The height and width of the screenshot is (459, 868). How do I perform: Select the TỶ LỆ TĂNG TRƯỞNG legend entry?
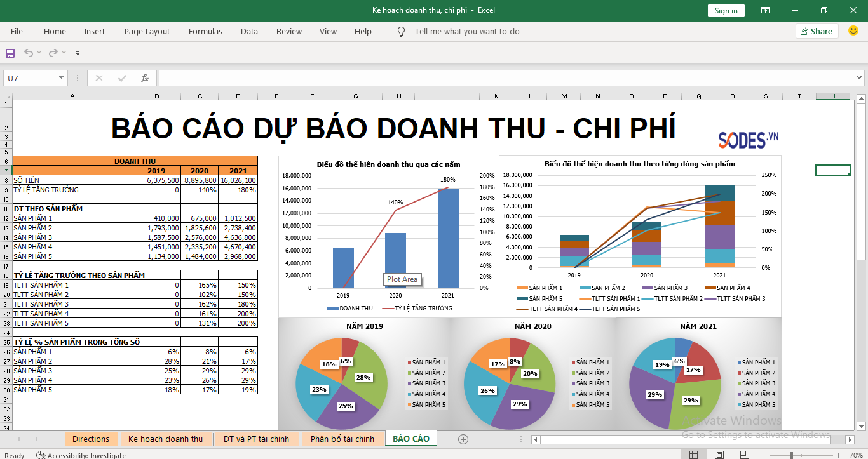417,309
